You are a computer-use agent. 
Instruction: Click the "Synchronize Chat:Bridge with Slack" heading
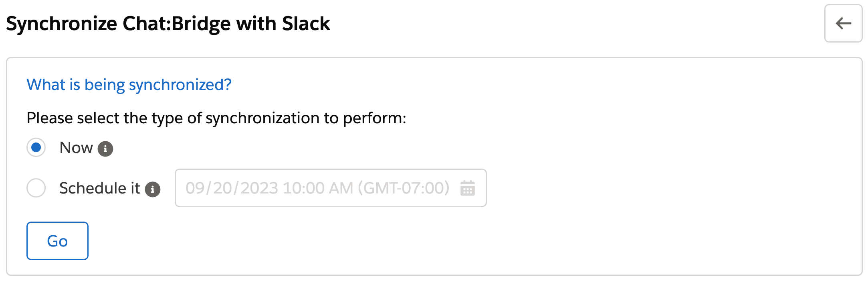click(x=168, y=24)
